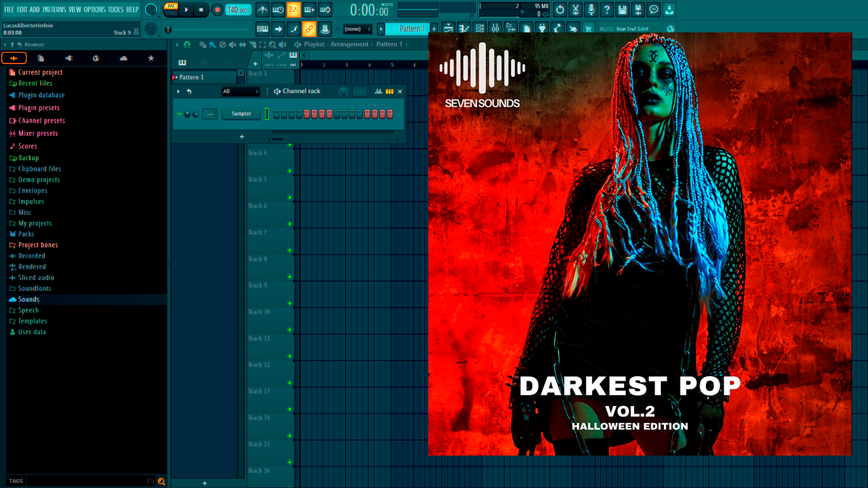This screenshot has width=868, height=488.
Task: Toggle the metronome icon
Action: (262, 10)
